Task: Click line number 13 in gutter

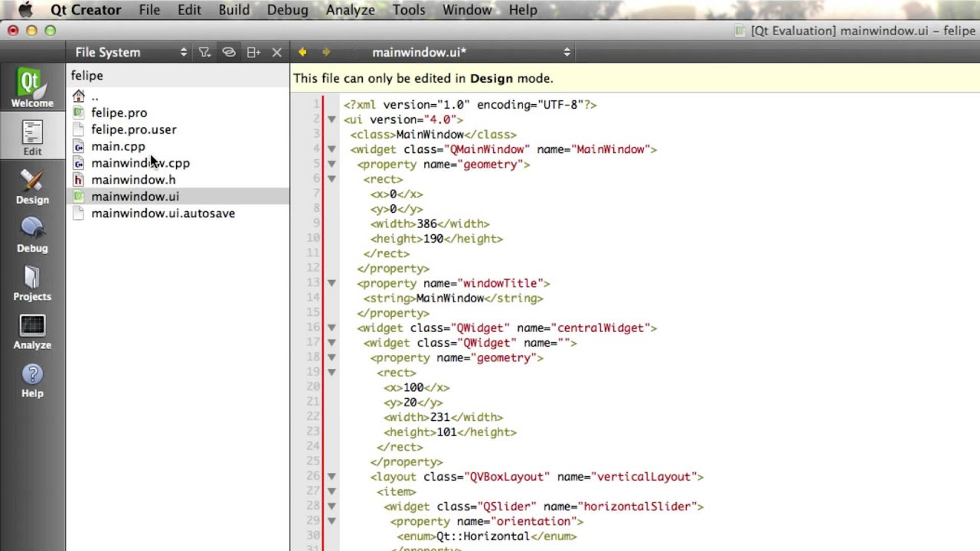Action: pos(312,283)
